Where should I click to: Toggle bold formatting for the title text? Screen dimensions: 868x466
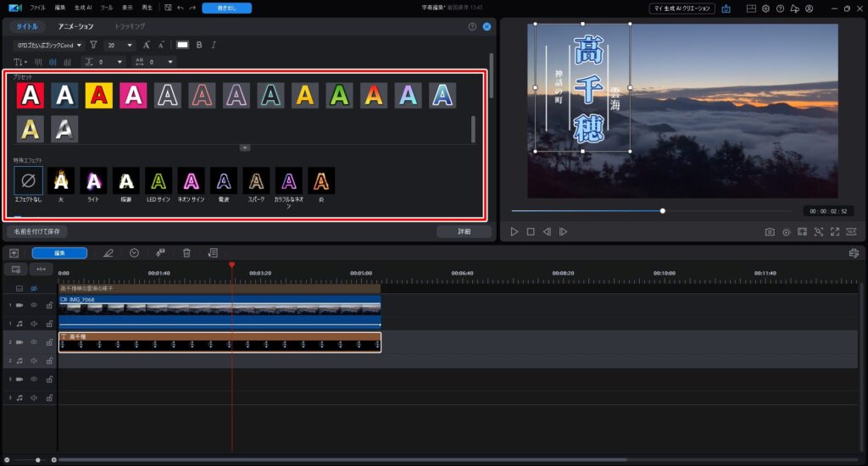coord(199,45)
